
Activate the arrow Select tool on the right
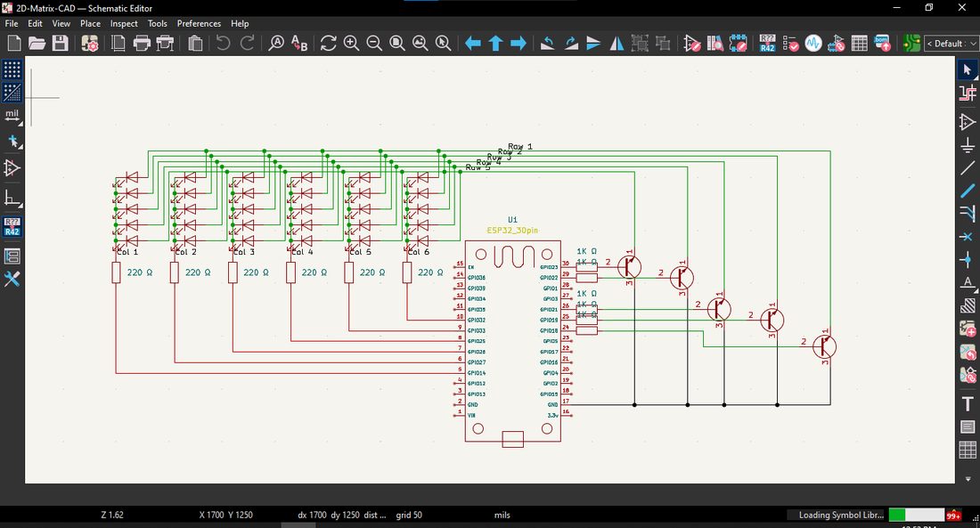[x=968, y=69]
